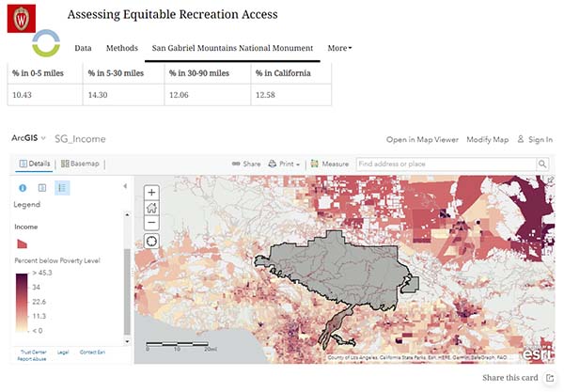The width and height of the screenshot is (564, 392).
Task: Click Open in Map Viewer link
Action: click(422, 139)
